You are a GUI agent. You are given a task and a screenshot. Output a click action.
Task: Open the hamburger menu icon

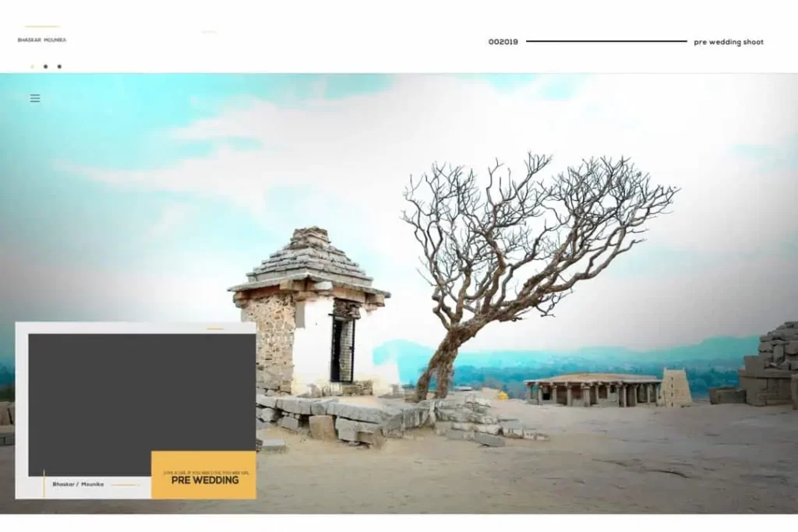pyautogui.click(x=35, y=98)
